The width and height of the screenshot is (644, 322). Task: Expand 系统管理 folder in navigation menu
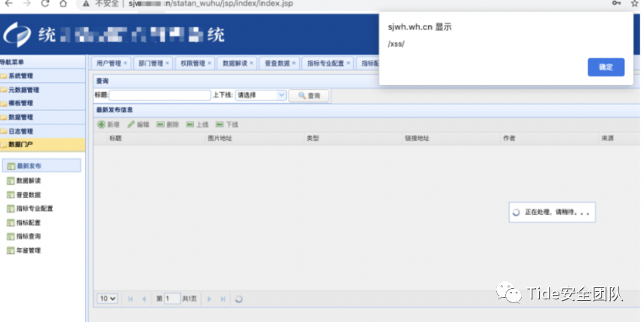[x=43, y=76]
